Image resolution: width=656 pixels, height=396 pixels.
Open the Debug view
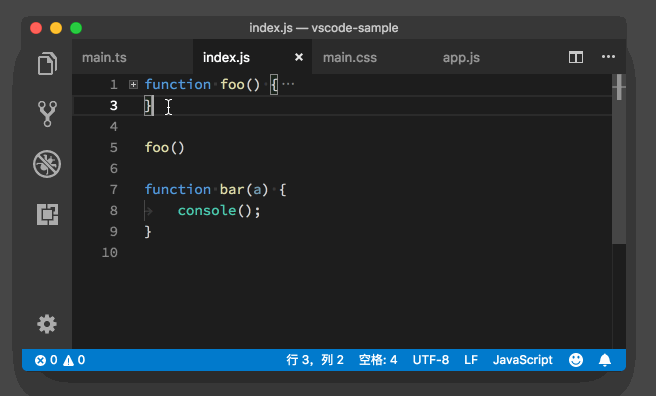47,164
